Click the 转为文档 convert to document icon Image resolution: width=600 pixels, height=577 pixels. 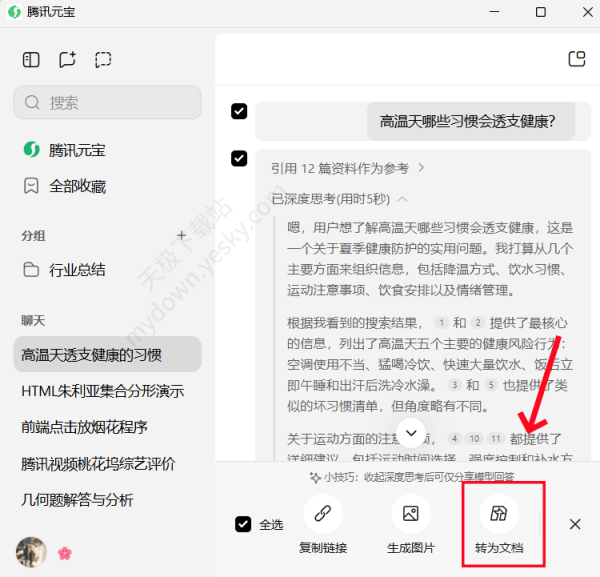point(498,515)
